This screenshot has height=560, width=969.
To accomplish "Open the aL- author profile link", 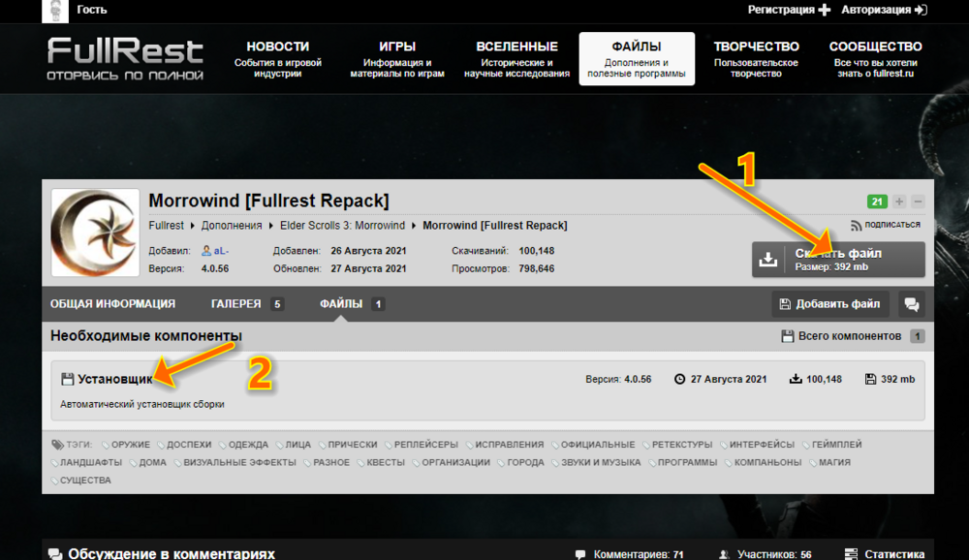I will click(x=221, y=251).
